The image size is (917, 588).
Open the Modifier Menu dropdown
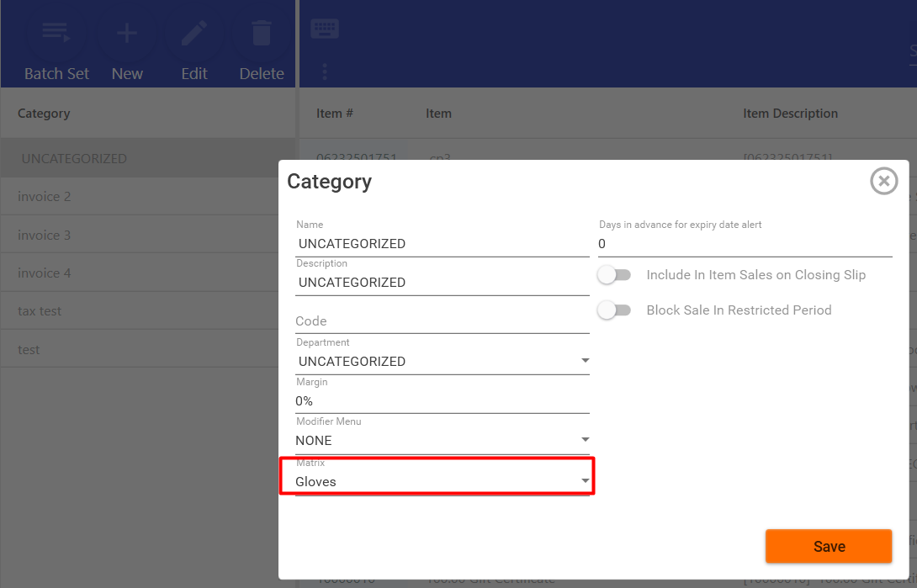coord(443,440)
